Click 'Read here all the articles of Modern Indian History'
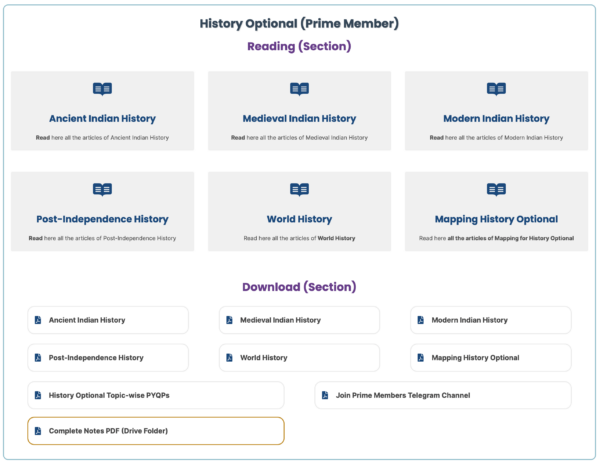The height and width of the screenshot is (464, 600). click(x=496, y=138)
